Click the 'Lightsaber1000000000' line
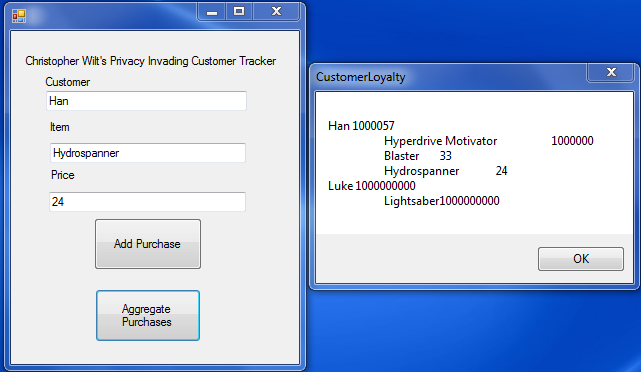 pos(442,201)
